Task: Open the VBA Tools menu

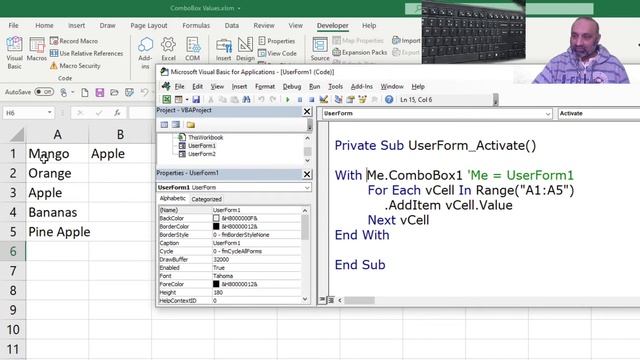Action: pyautogui.click(x=336, y=87)
